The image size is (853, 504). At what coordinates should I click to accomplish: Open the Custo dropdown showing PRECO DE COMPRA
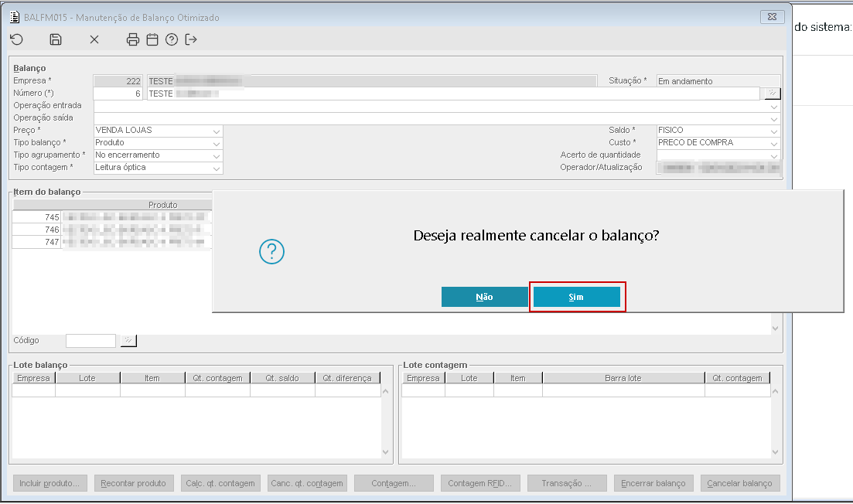(x=774, y=144)
